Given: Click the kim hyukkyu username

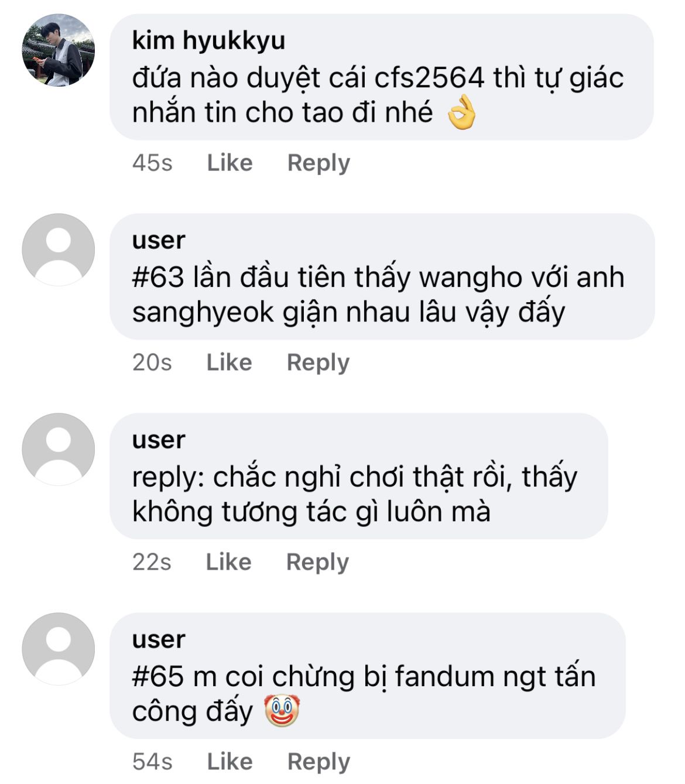Looking at the screenshot, I should (208, 40).
